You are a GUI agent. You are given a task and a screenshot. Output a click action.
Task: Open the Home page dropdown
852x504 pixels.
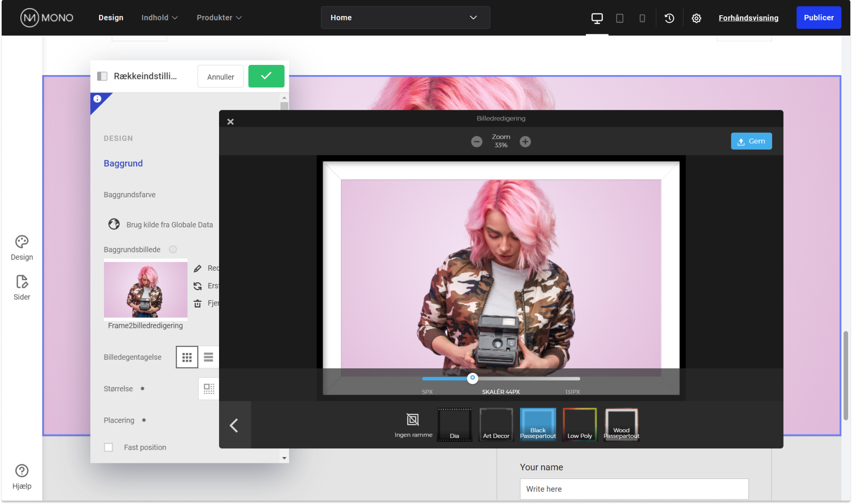[x=405, y=18]
